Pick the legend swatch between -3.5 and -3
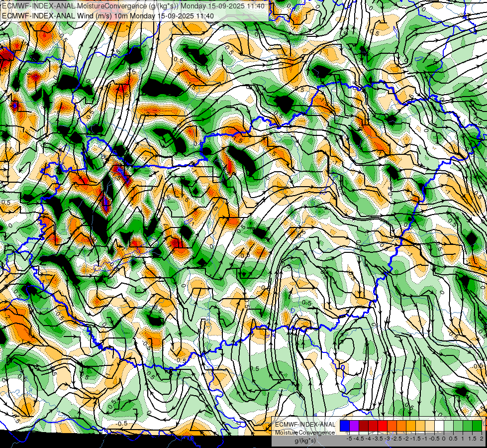Viewport: 487px width, 448px height. [x=383, y=426]
